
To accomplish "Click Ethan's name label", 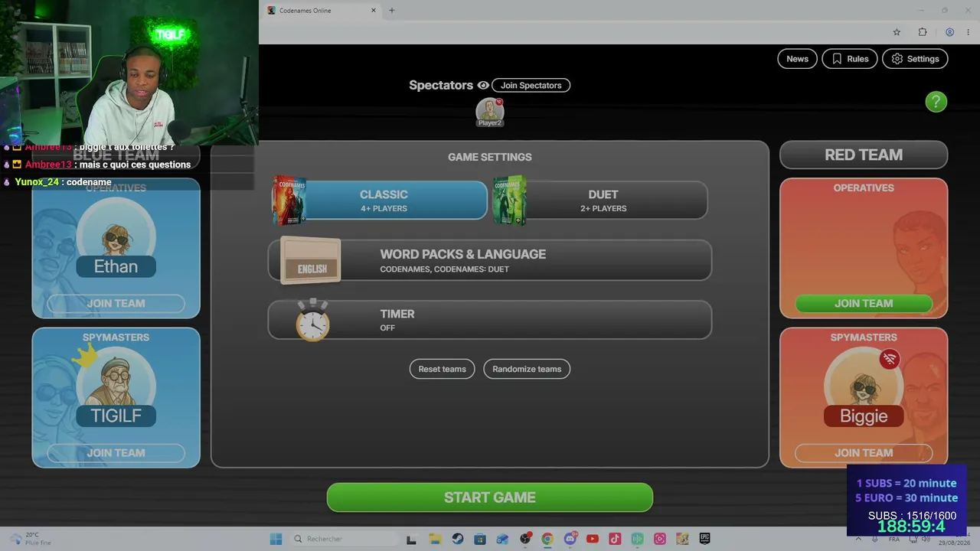I will coord(116,266).
